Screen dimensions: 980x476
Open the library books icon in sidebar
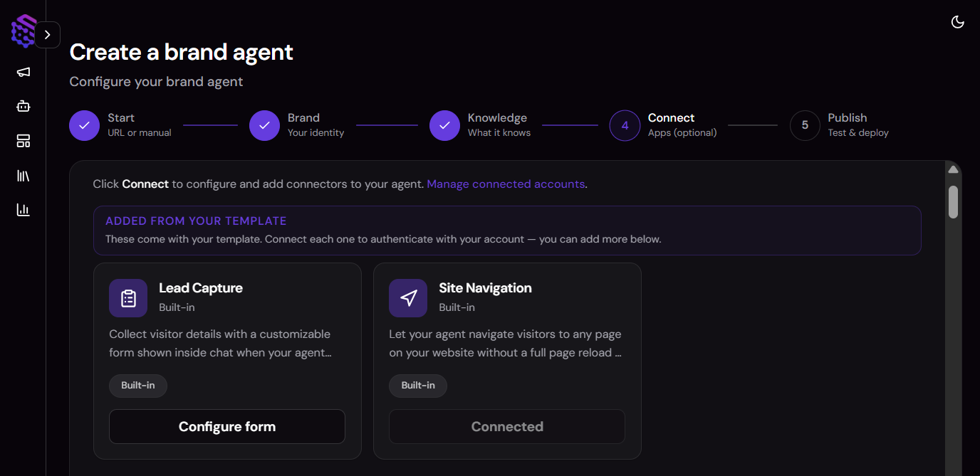pos(24,175)
